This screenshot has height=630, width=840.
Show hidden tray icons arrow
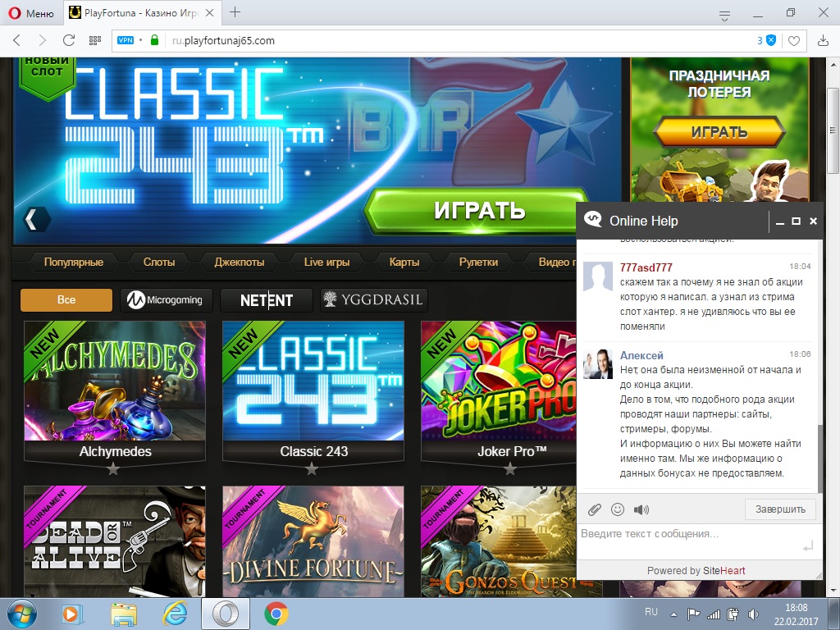click(673, 614)
